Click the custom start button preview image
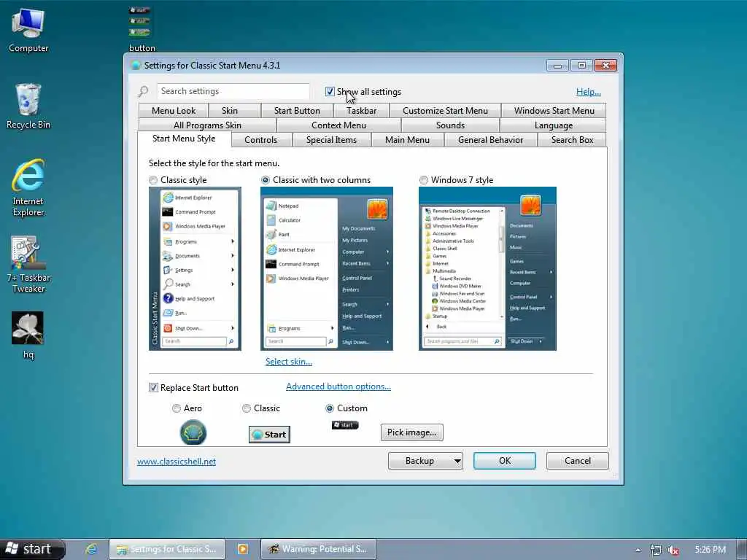 coord(345,425)
